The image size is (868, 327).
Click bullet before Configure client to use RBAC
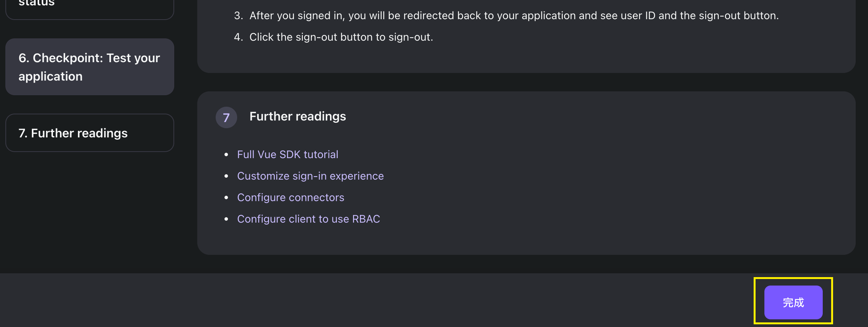(x=226, y=219)
